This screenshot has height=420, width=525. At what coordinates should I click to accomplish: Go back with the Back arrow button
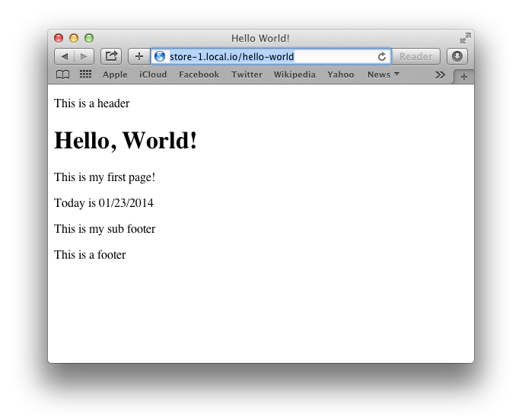tap(65, 56)
